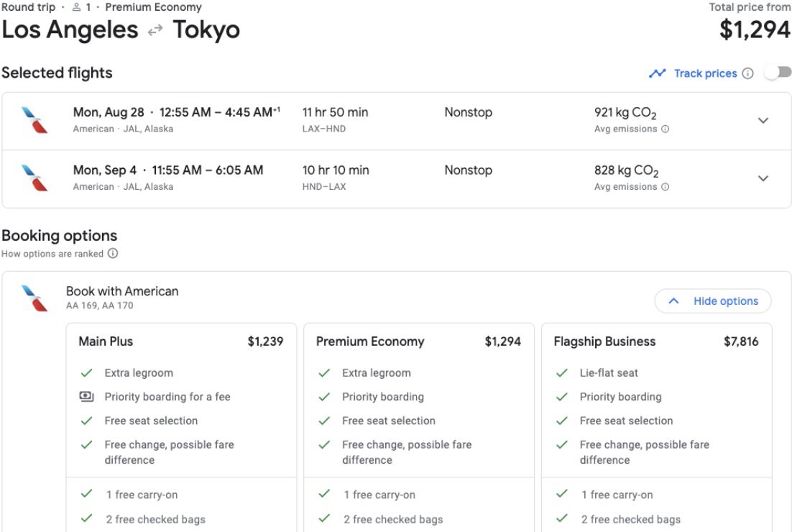The height and width of the screenshot is (532, 792).
Task: Click American logo beside Book with American
Action: (x=34, y=298)
